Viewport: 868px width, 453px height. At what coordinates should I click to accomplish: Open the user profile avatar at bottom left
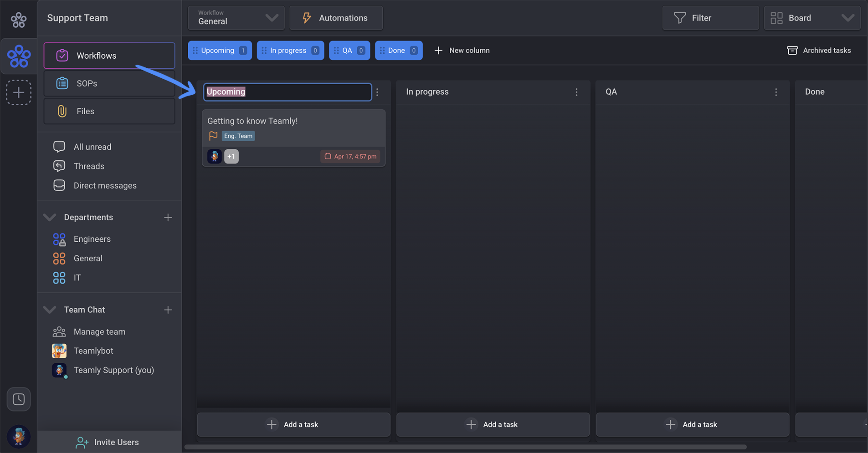[x=19, y=437]
